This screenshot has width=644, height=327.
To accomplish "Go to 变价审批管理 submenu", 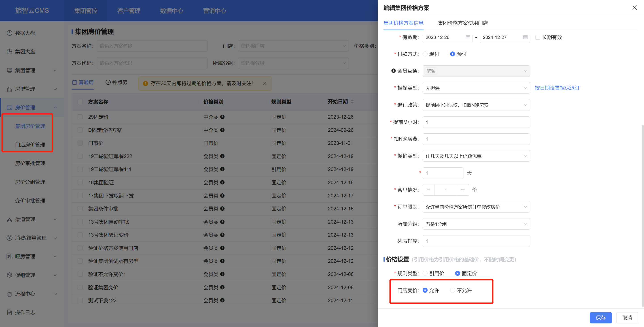I will click(30, 201).
